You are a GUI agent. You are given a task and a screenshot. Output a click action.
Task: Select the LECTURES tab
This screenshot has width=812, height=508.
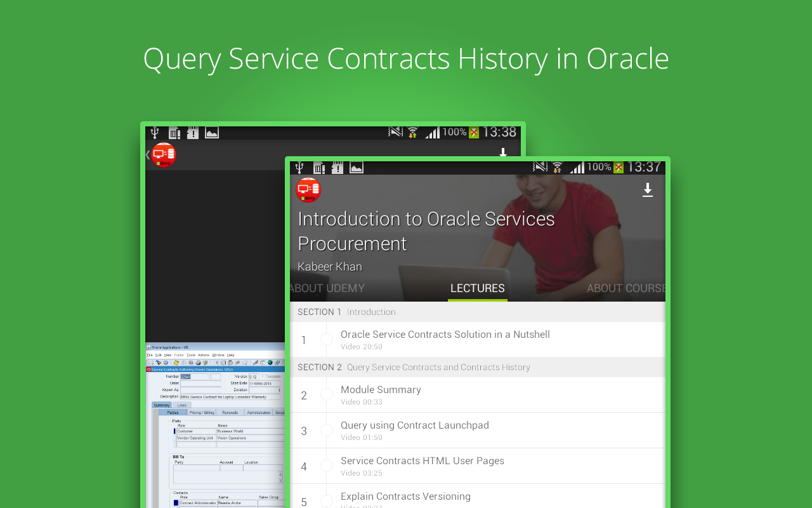coord(478,288)
